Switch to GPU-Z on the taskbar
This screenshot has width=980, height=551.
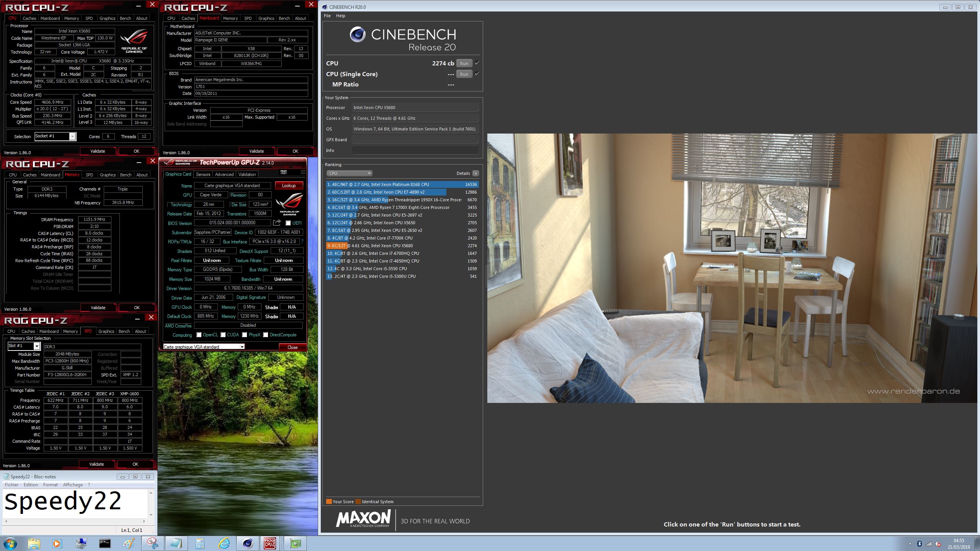coord(295,543)
